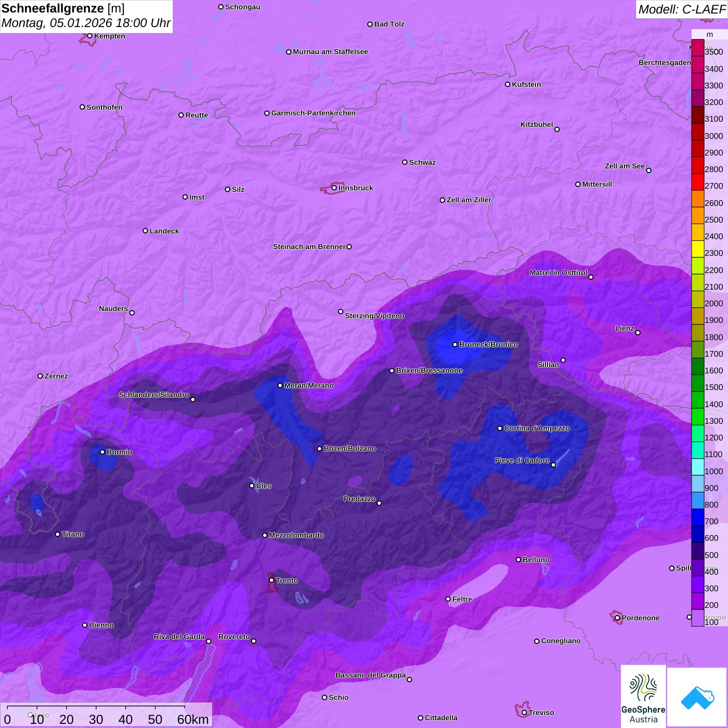Click the legend value 3500

[713, 52]
